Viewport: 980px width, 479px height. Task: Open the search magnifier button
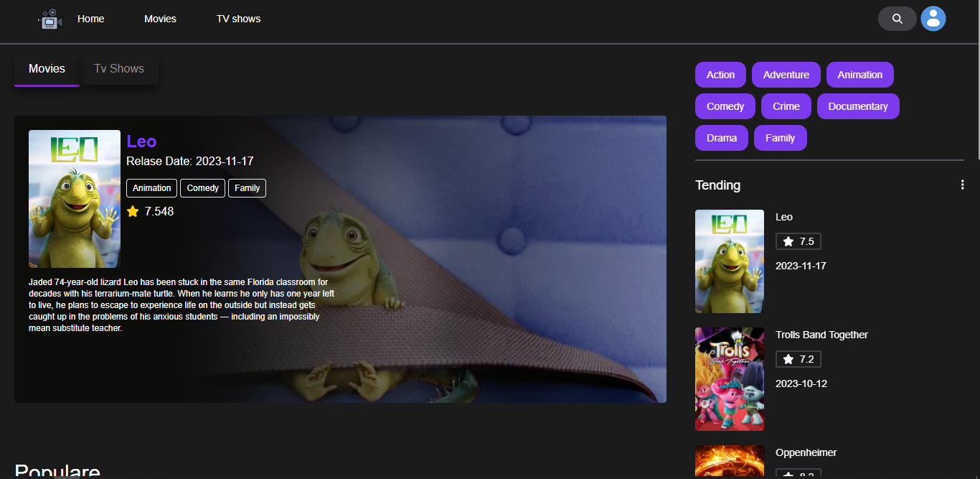point(897,19)
